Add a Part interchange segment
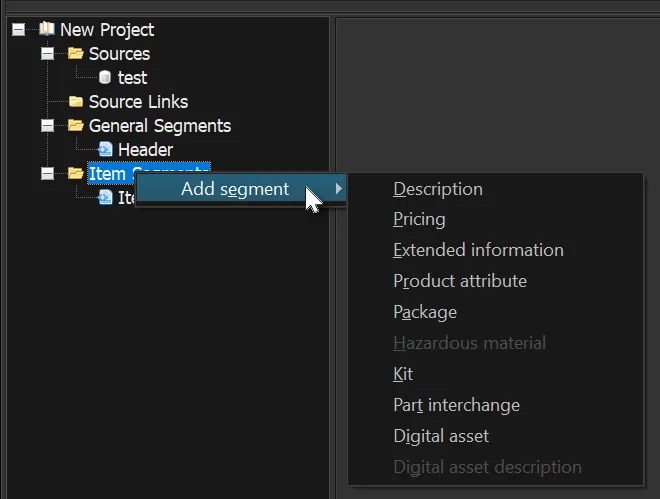 495,405
